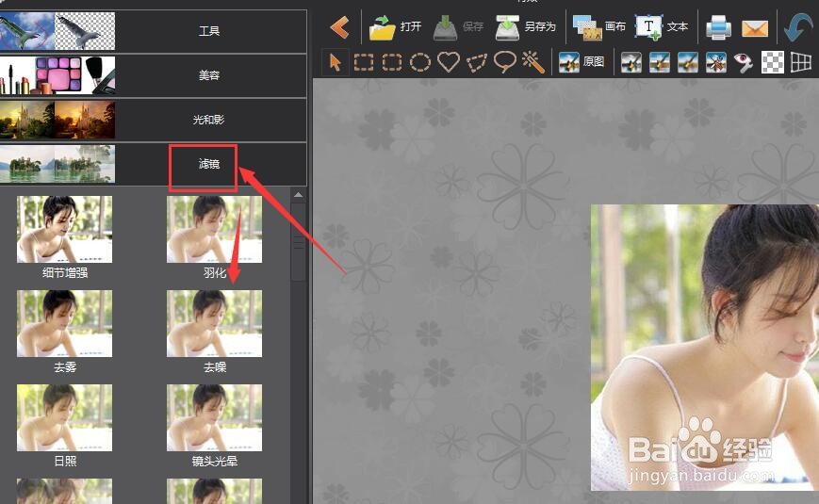This screenshot has width=819, height=504.
Task: Click the bird thumbnail beside 工具
Action: (57, 31)
